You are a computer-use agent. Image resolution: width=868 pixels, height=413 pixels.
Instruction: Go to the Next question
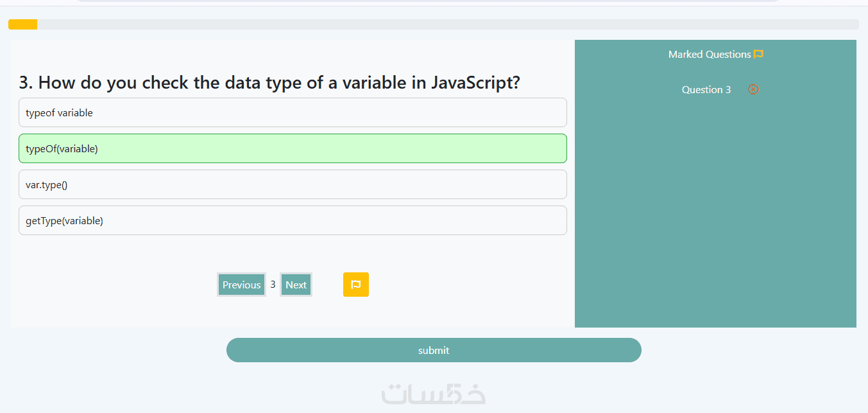coord(296,285)
